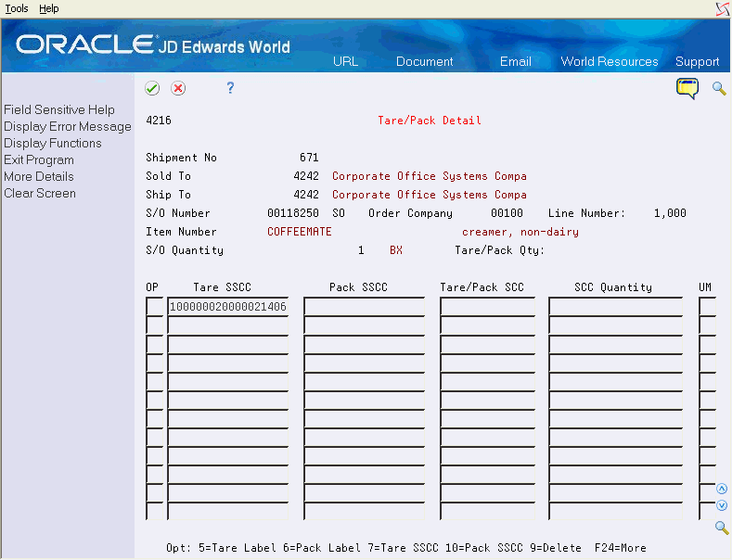Click the scroll down arrow icon

click(722, 505)
